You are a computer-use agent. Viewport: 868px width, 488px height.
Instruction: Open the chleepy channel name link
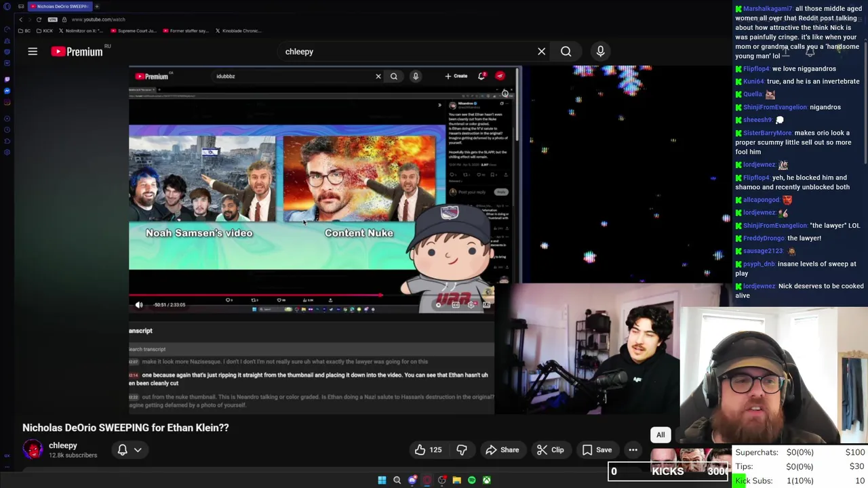63,445
